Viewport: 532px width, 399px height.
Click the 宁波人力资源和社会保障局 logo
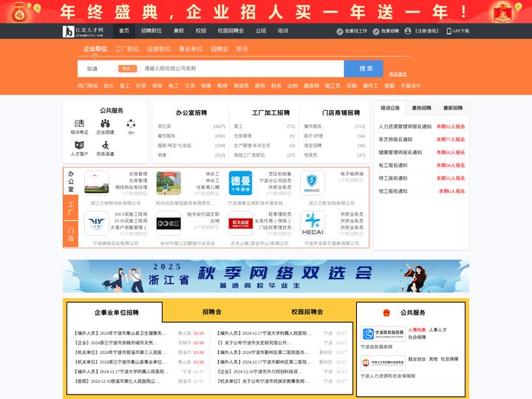[383, 363]
